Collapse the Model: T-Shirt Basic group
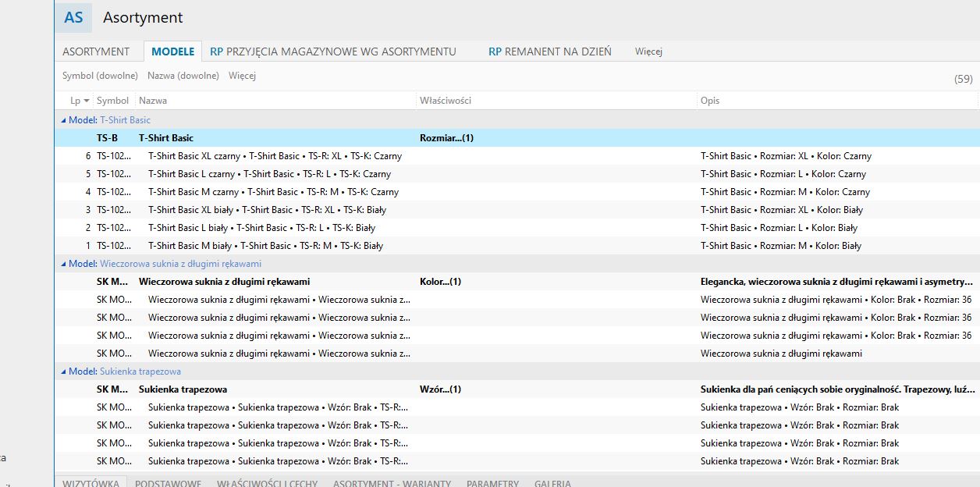Screen dimensions: 980x487 point(64,120)
